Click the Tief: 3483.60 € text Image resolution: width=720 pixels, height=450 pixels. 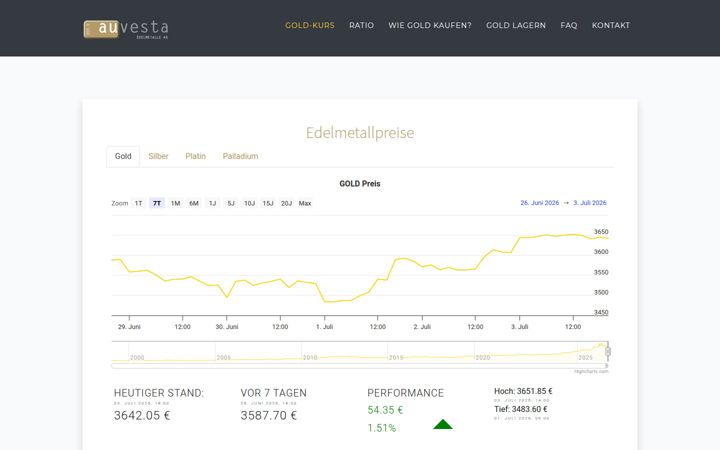coord(521,409)
